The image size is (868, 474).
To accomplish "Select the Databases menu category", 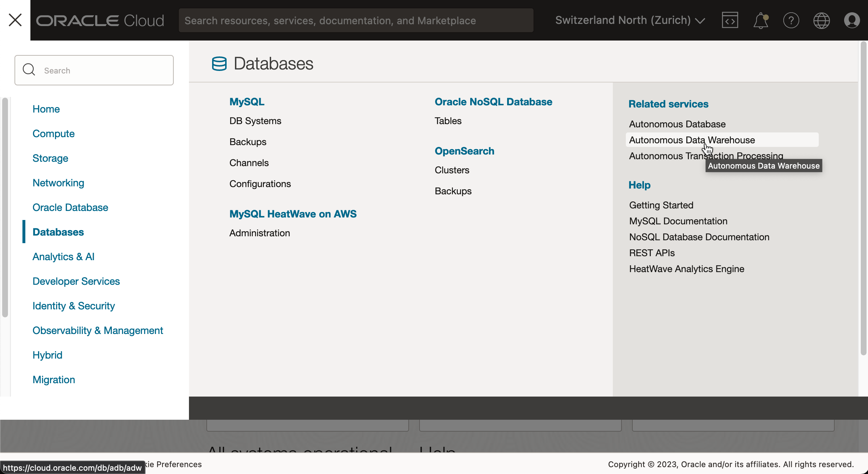I will pos(58,232).
